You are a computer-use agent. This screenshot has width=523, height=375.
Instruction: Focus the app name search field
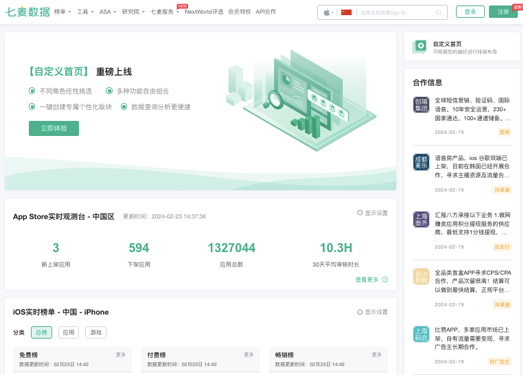coord(395,13)
